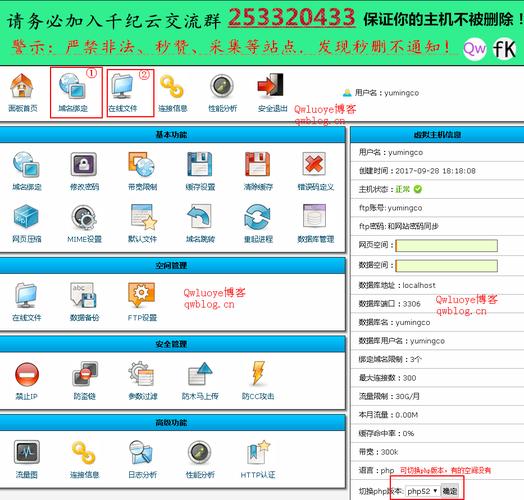524x500 pixels.
Task: Open the 缓存设置 floppy icon
Action: click(200, 164)
